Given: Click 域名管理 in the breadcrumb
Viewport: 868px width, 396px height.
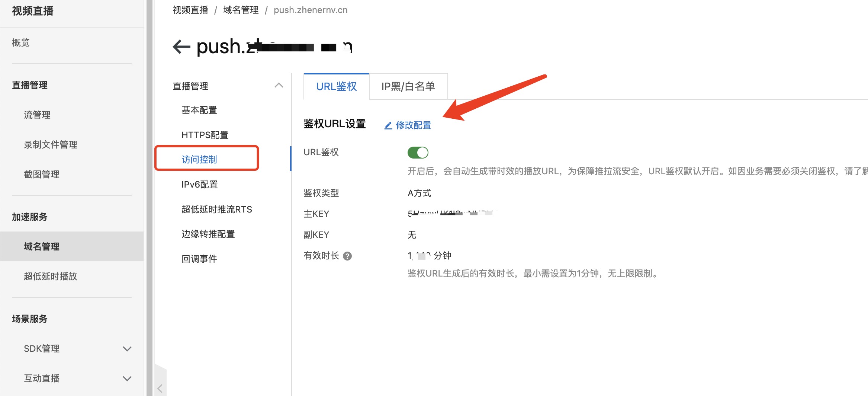Looking at the screenshot, I should (241, 10).
